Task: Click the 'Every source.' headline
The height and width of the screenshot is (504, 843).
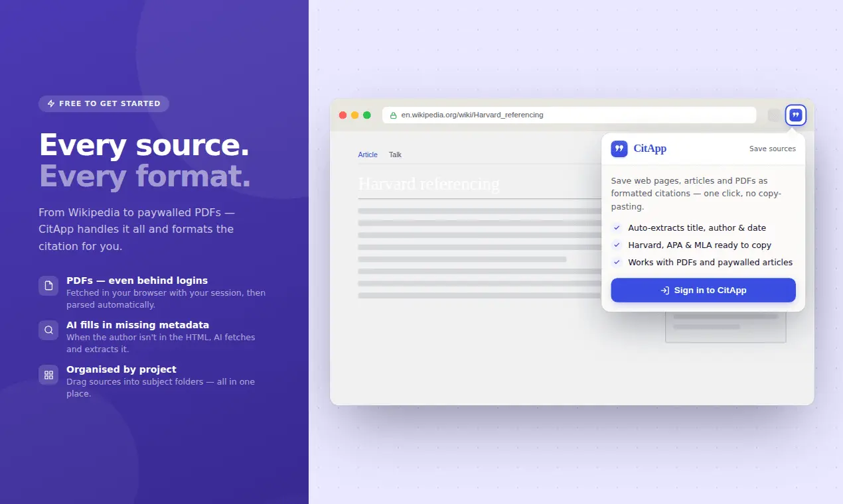Action: (x=144, y=145)
